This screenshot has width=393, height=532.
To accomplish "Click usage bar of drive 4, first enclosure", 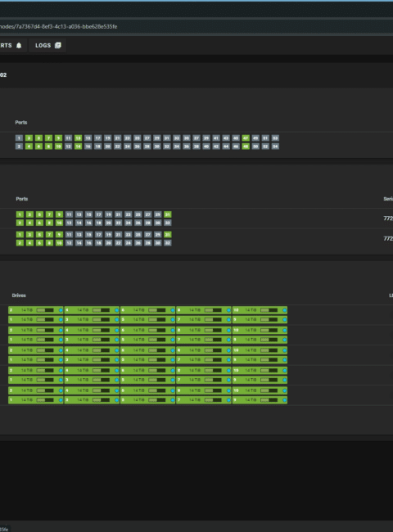I will [102, 310].
